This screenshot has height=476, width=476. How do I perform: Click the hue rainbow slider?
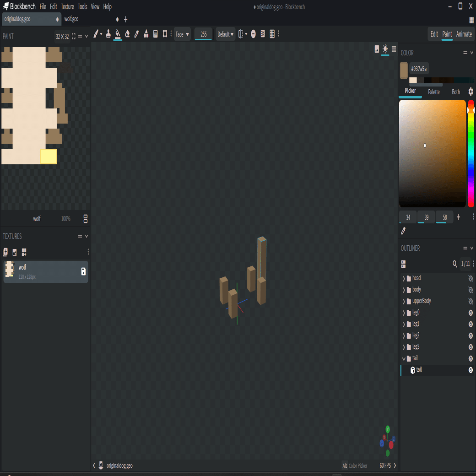tap(471, 154)
